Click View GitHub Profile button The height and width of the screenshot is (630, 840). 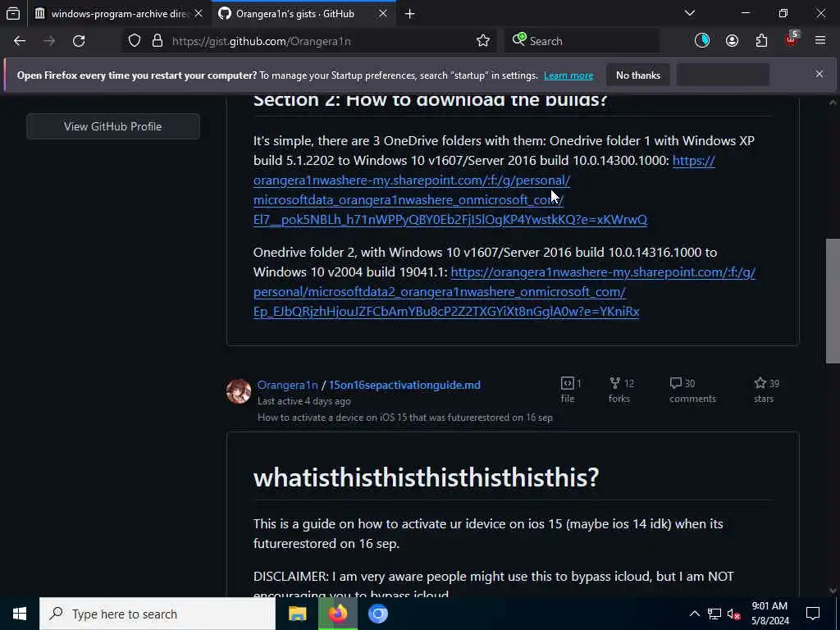tap(113, 126)
